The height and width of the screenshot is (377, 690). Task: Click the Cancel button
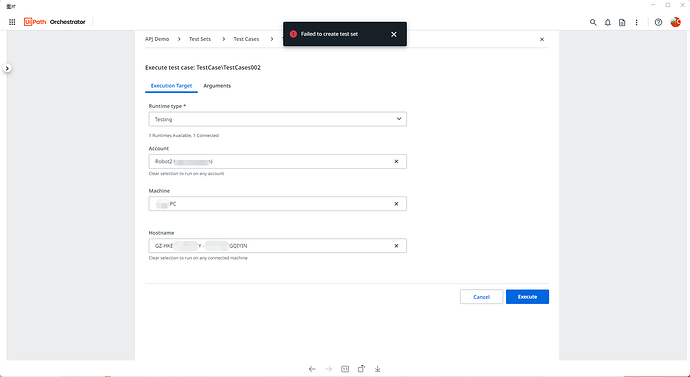click(x=481, y=297)
